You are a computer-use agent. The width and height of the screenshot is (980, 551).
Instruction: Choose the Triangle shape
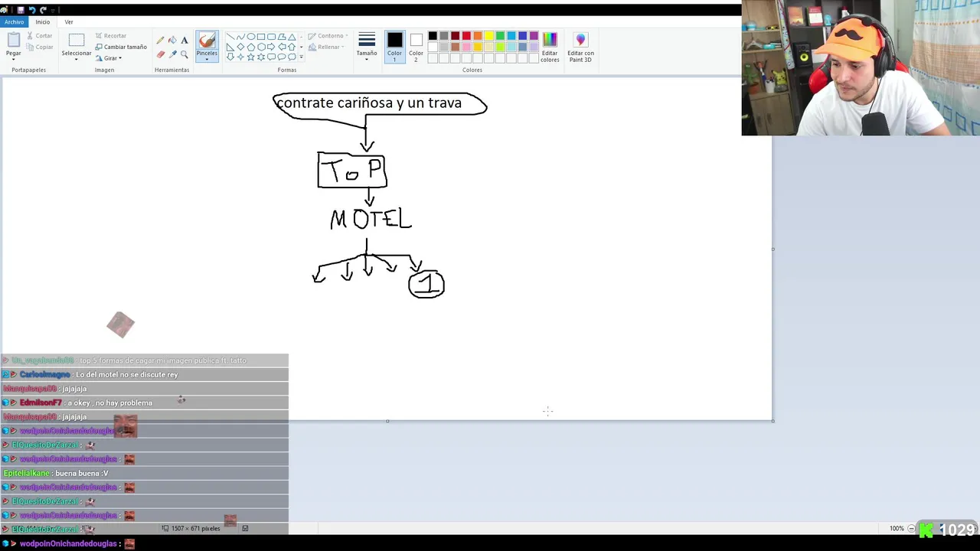coord(292,37)
